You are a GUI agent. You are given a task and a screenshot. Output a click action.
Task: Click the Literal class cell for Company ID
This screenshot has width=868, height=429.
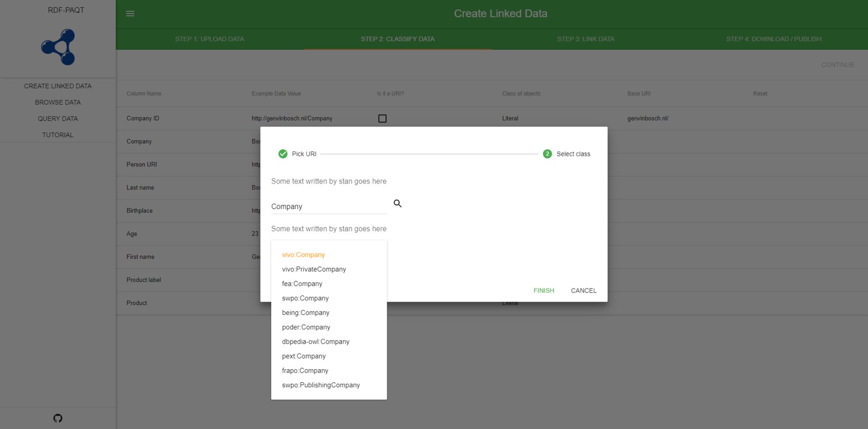pos(510,118)
